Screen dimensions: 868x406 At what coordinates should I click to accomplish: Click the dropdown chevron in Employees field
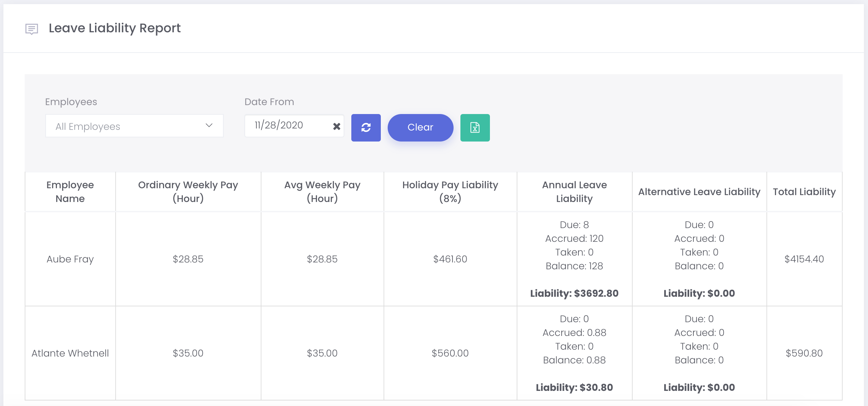pos(209,125)
